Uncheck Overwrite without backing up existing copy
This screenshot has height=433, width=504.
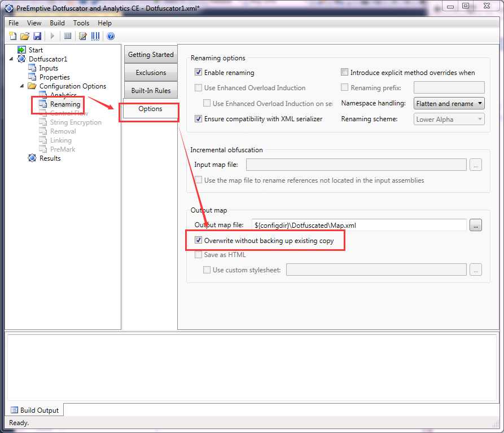pos(198,240)
